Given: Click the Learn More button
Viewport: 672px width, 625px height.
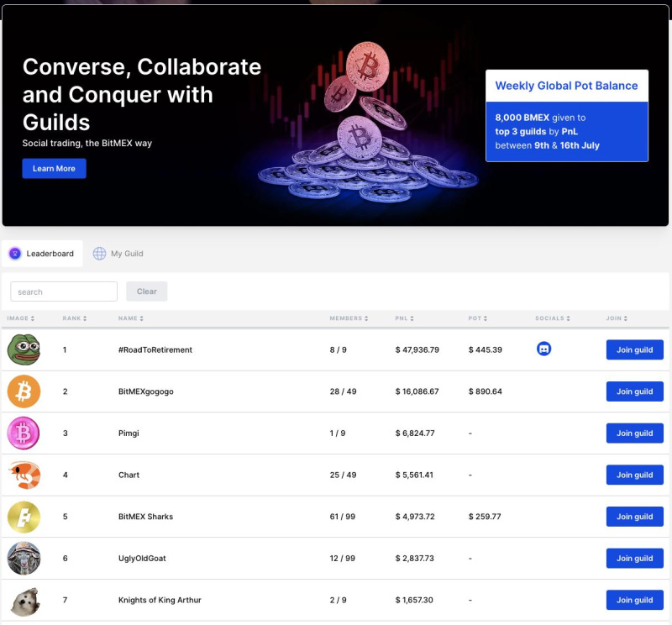Looking at the screenshot, I should tap(54, 169).
